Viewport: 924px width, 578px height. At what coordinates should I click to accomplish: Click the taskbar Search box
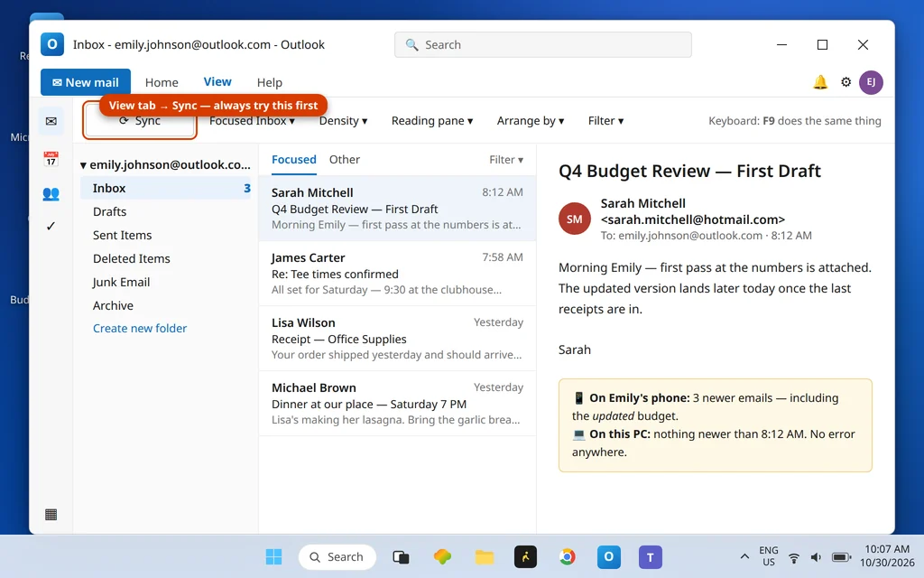point(337,556)
